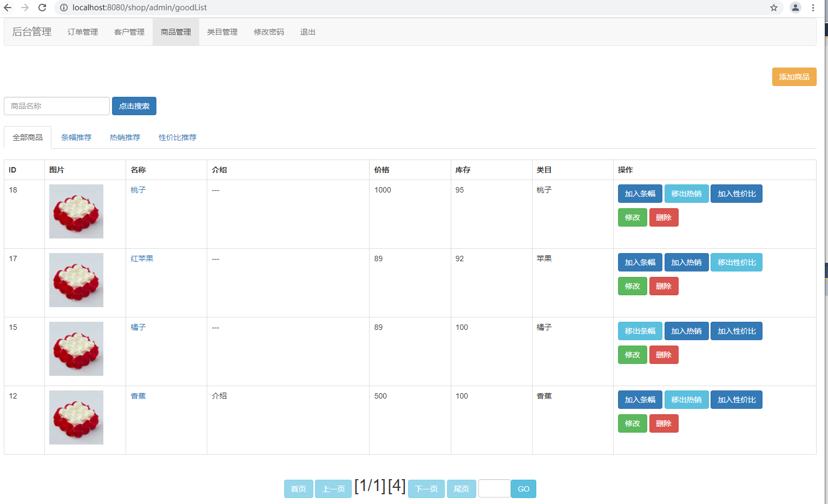Viewport: 828px width, 504px height.
Task: Switch to the 条幅推荐 tab
Action: pos(76,137)
